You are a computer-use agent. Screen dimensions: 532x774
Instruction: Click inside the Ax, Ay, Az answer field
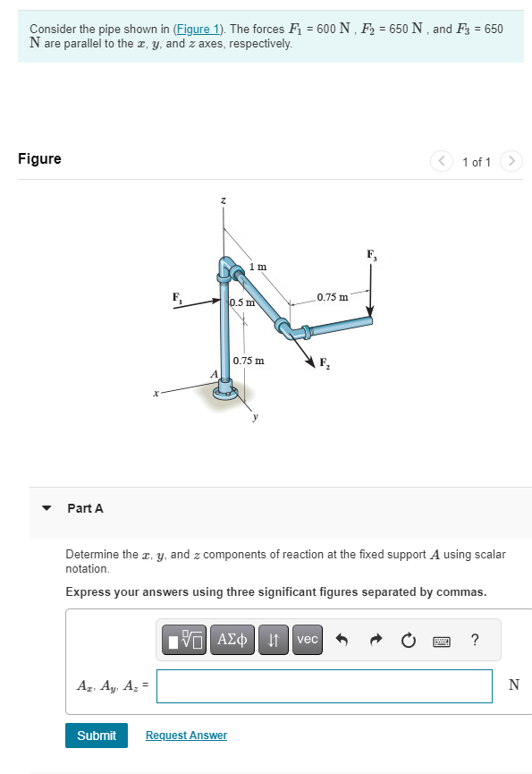coord(324,685)
